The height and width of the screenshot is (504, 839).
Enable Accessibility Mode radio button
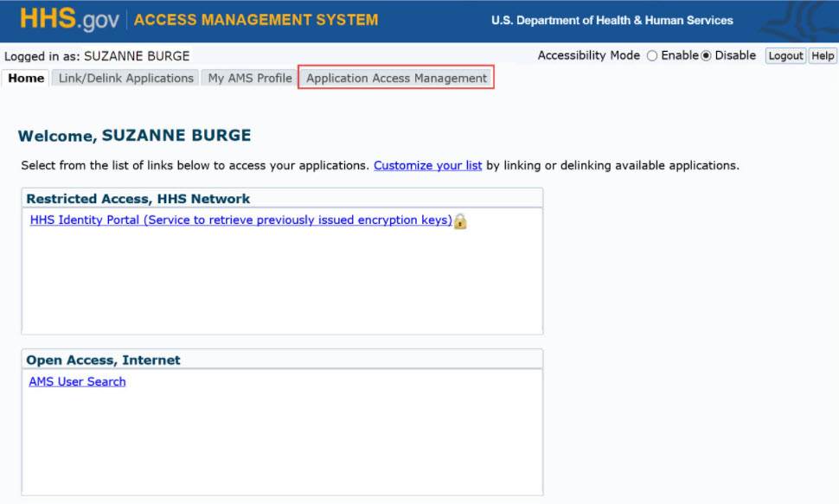point(652,56)
